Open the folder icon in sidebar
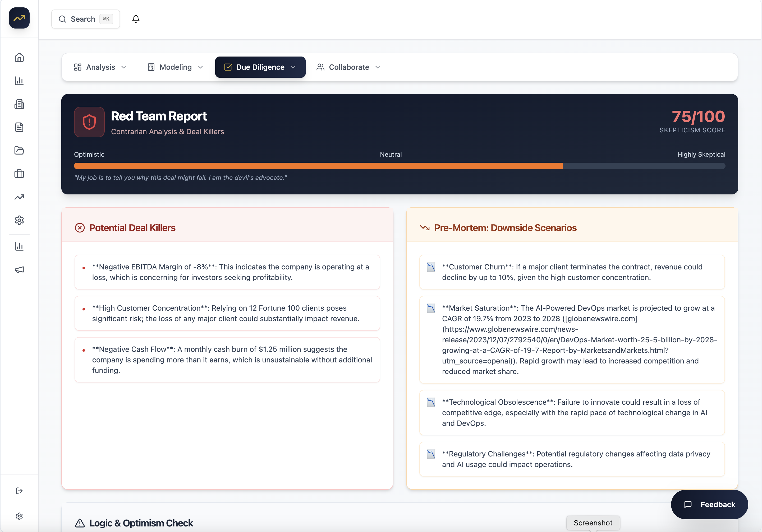The width and height of the screenshot is (762, 532). pos(19,151)
